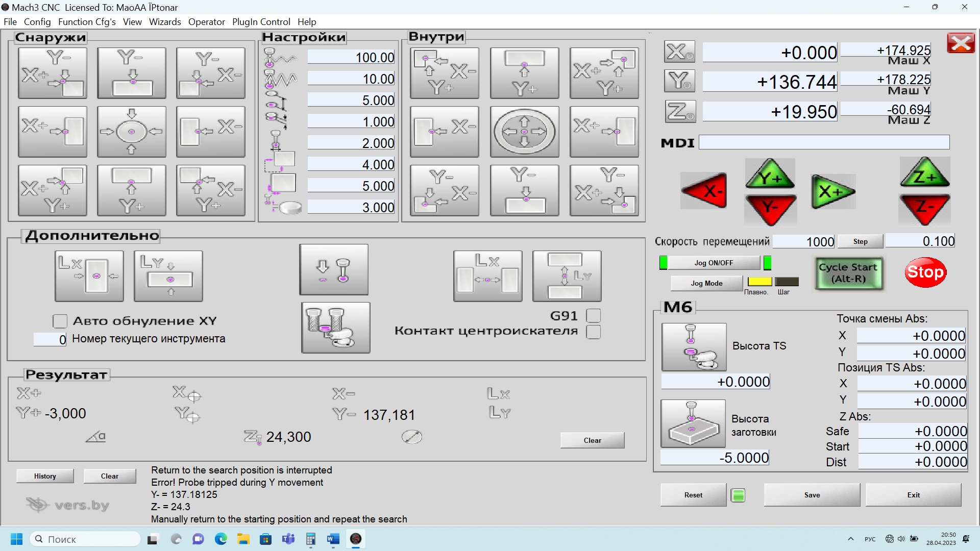Click workpiece height measurement icon
980x551 pixels.
693,423
